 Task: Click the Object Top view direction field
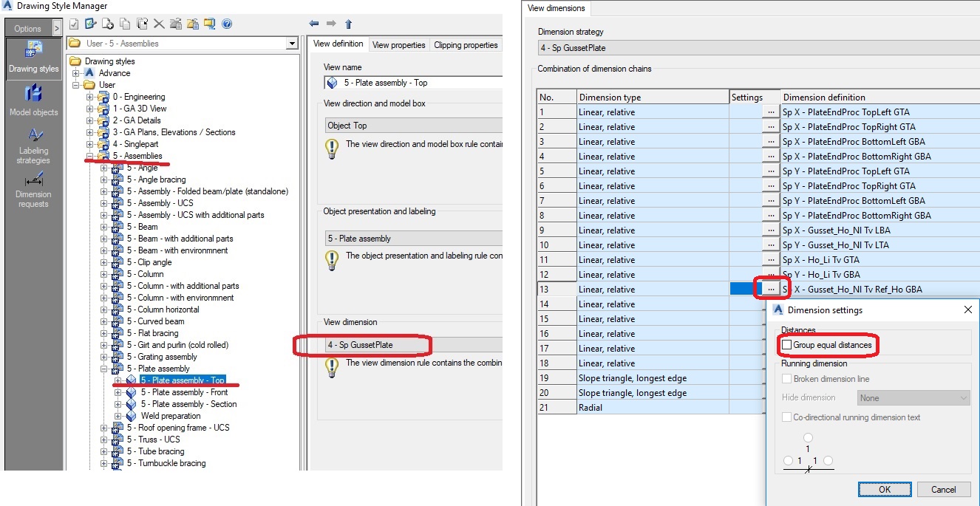[413, 125]
